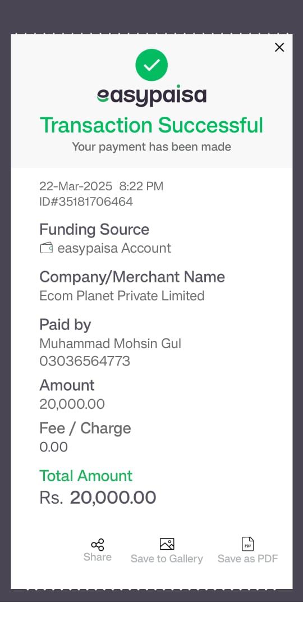The image size is (303, 644).
Task: Tap the Save to Gallery picture icon
Action: coord(167,544)
